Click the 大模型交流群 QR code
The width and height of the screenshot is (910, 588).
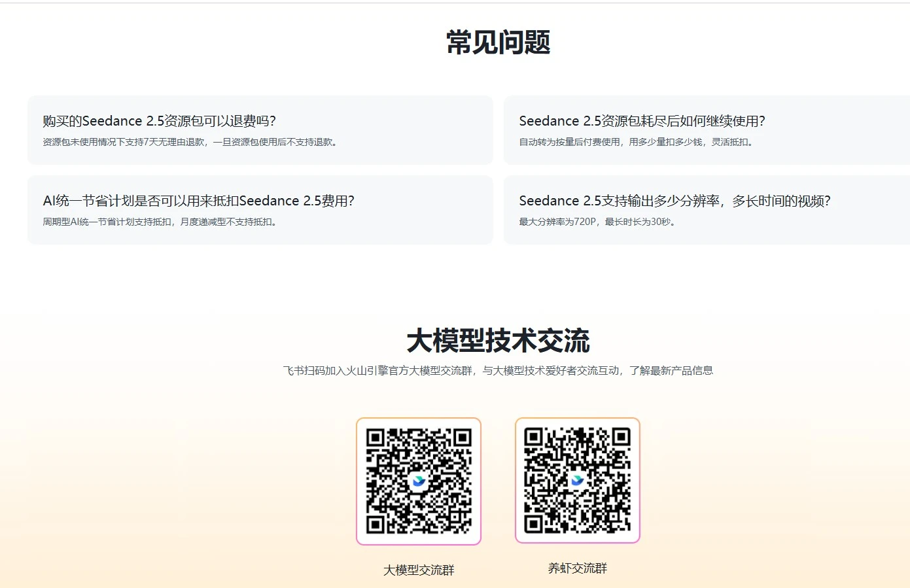pos(419,481)
